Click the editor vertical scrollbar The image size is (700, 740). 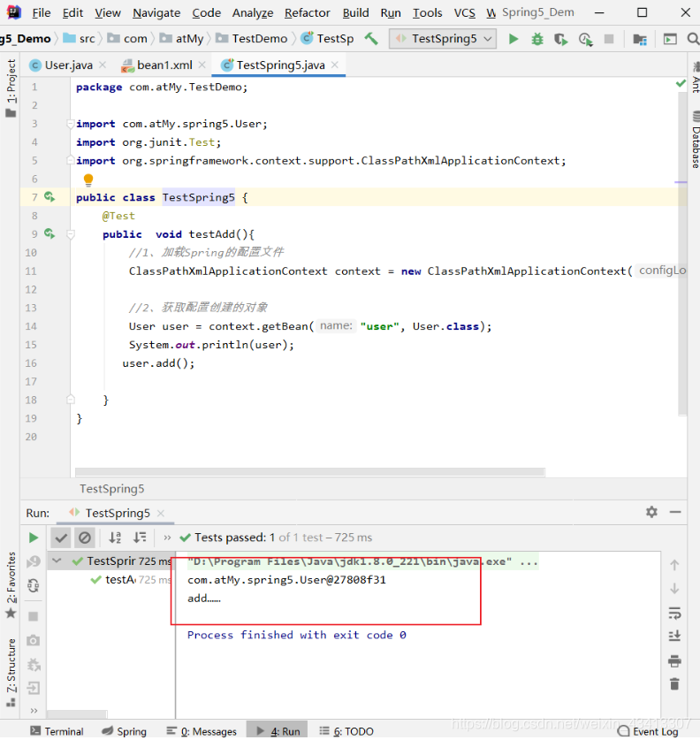click(682, 254)
